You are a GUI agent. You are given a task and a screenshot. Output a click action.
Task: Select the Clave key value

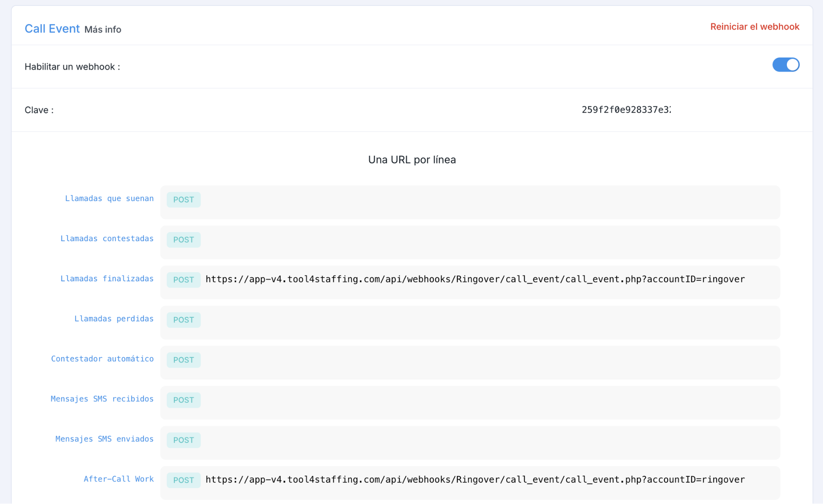pyautogui.click(x=626, y=110)
